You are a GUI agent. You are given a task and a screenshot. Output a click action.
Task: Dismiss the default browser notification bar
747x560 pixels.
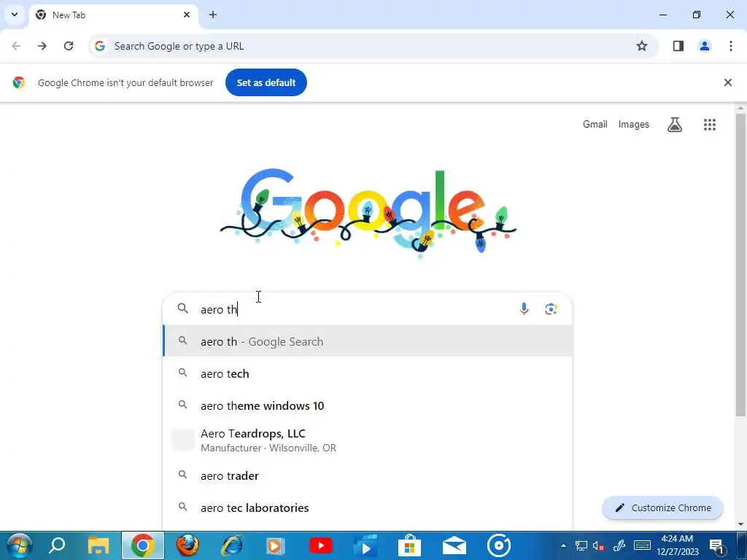pyautogui.click(x=727, y=82)
